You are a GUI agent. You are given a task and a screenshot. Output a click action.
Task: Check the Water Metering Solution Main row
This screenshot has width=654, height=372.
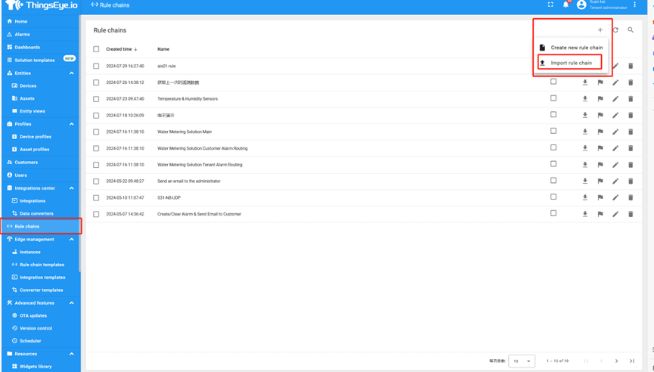pos(96,132)
